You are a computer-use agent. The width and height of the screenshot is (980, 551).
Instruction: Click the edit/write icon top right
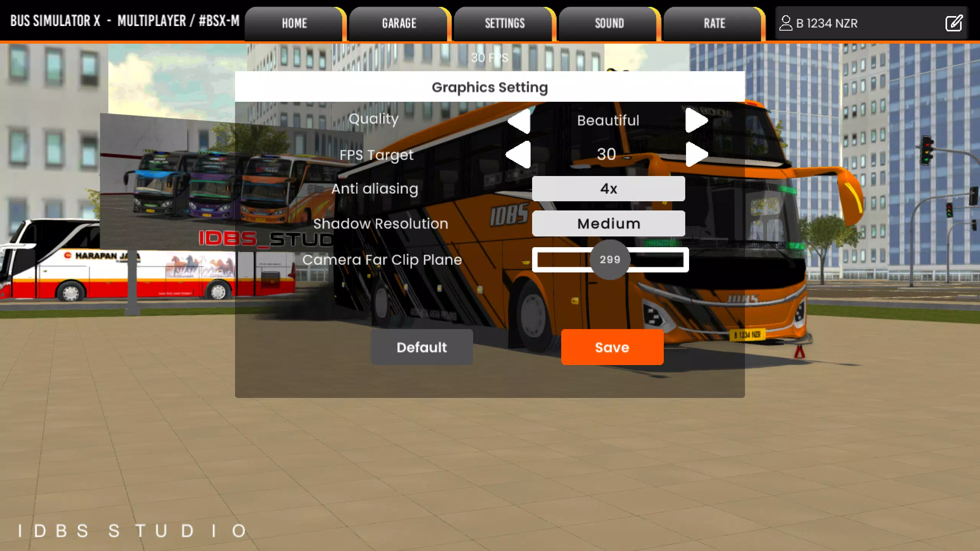(x=954, y=23)
